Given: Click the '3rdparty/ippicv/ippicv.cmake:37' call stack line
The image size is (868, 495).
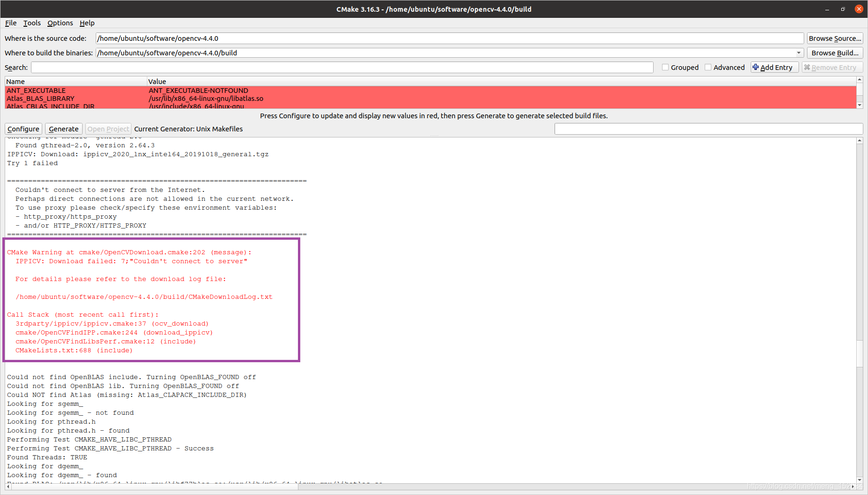Looking at the screenshot, I should click(x=112, y=324).
